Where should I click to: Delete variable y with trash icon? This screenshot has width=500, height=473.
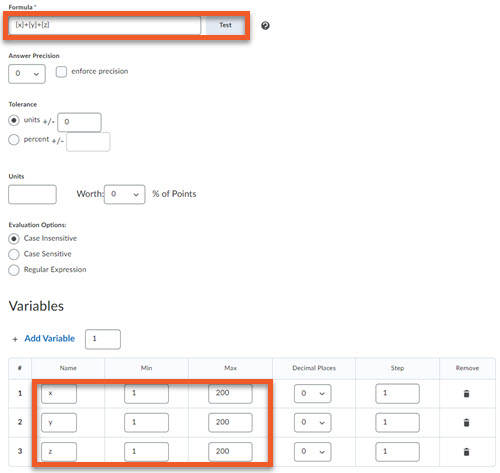coord(466,423)
